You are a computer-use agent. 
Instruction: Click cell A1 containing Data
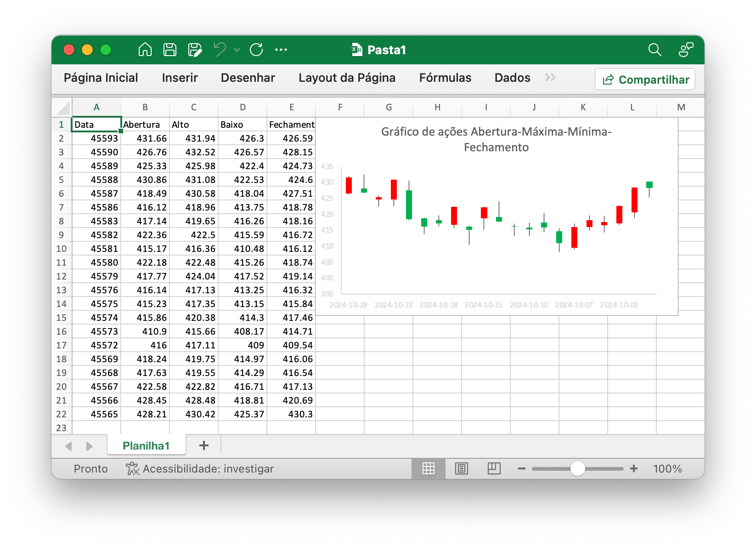pyautogui.click(x=96, y=125)
